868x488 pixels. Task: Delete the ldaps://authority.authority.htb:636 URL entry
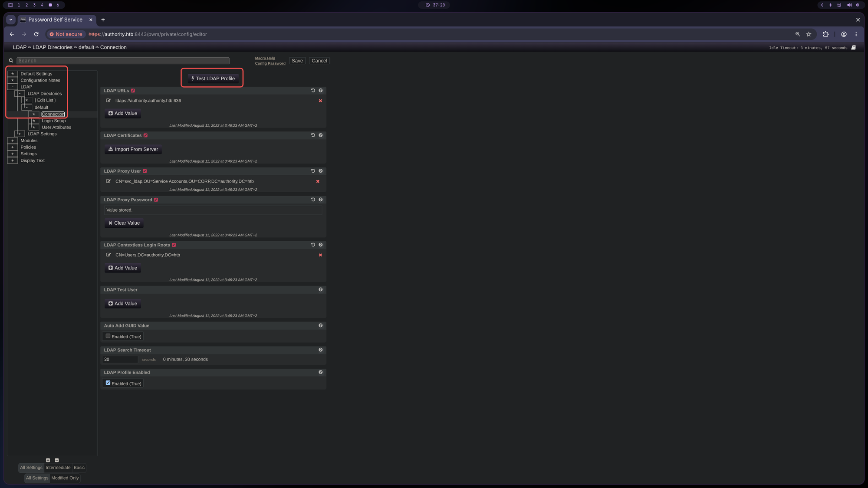321,101
